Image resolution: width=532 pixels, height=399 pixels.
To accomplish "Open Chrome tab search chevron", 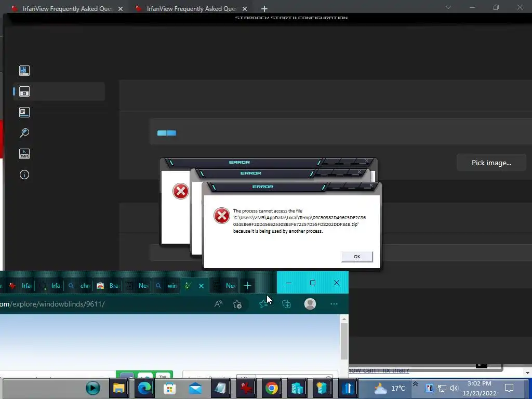I will point(448,7).
